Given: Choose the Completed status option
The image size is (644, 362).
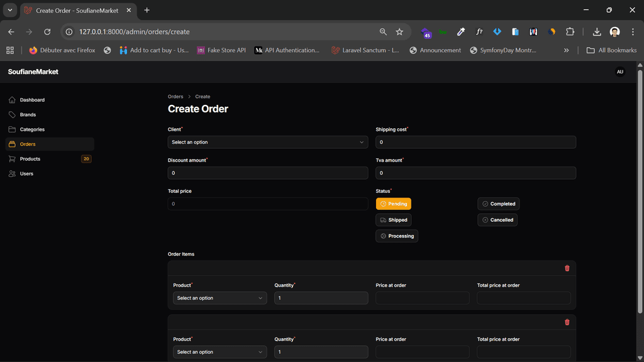Looking at the screenshot, I should 497,204.
